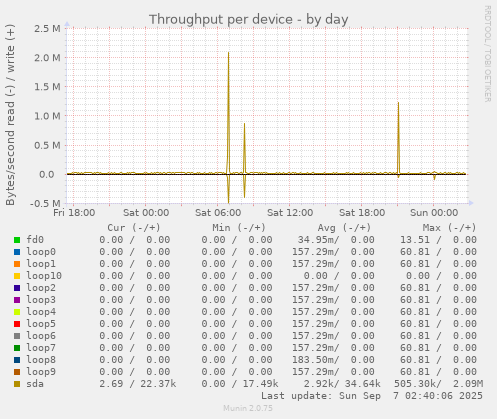Select the 'loop4' device label
The height and width of the screenshot is (419, 497).
pyautogui.click(x=41, y=312)
